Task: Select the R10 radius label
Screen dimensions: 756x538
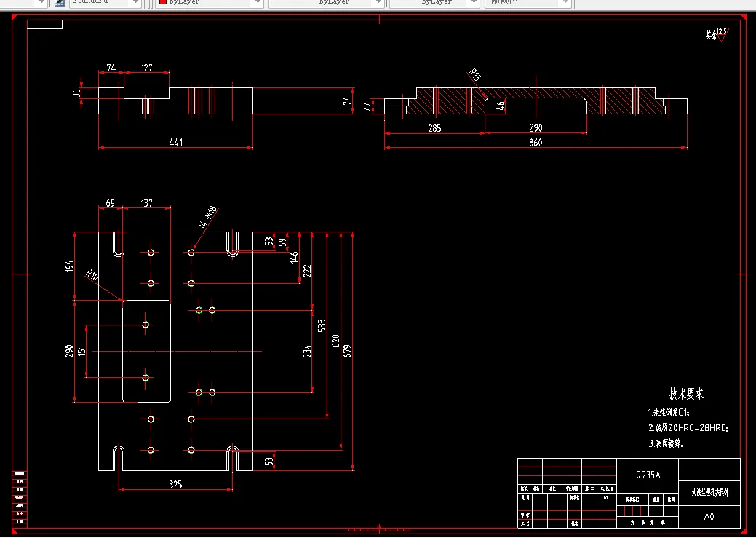Action: 92,275
